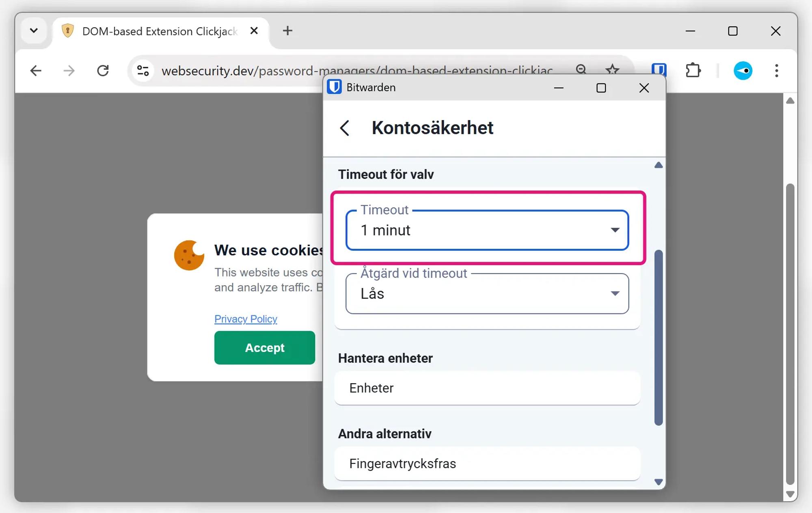Screen dimensions: 812x513
Task: Open the Privacy Policy link
Action: [246, 319]
